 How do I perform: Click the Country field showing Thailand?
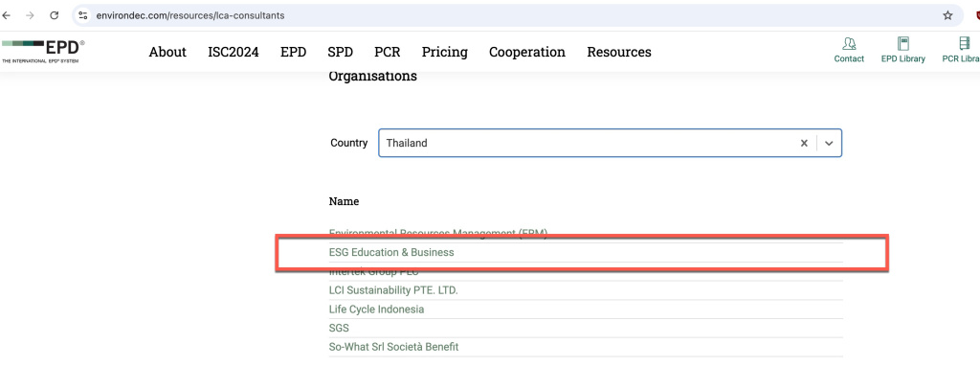(x=610, y=143)
